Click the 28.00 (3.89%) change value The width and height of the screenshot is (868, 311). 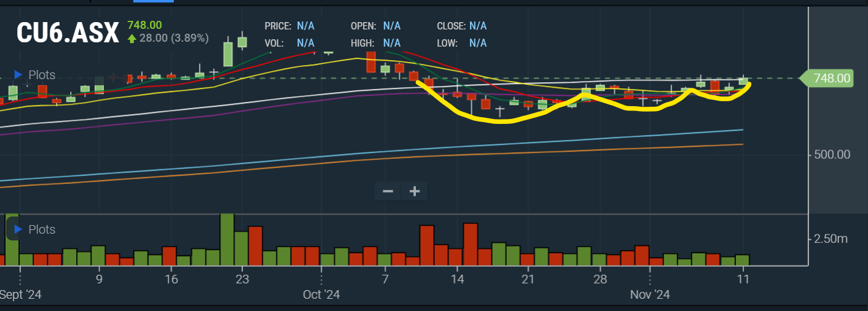click(174, 38)
